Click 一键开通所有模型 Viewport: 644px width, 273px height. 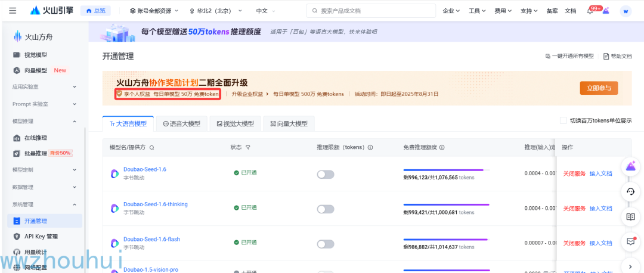tap(569, 56)
